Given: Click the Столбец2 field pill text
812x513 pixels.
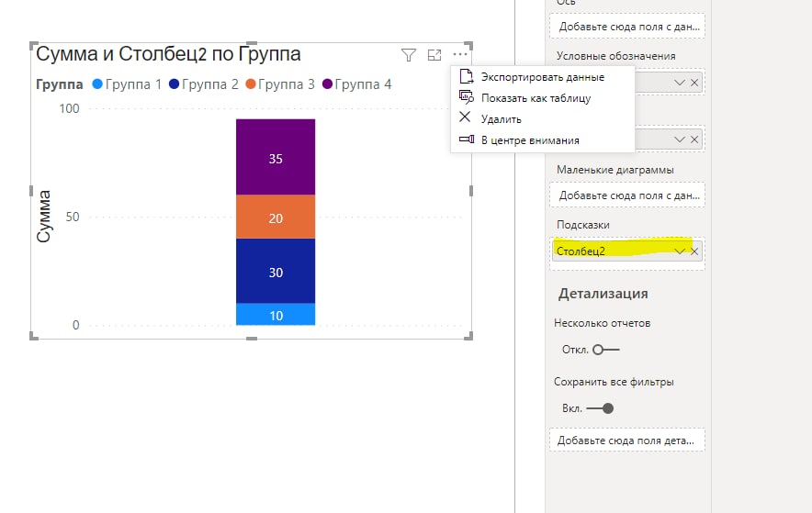Looking at the screenshot, I should pyautogui.click(x=581, y=251).
